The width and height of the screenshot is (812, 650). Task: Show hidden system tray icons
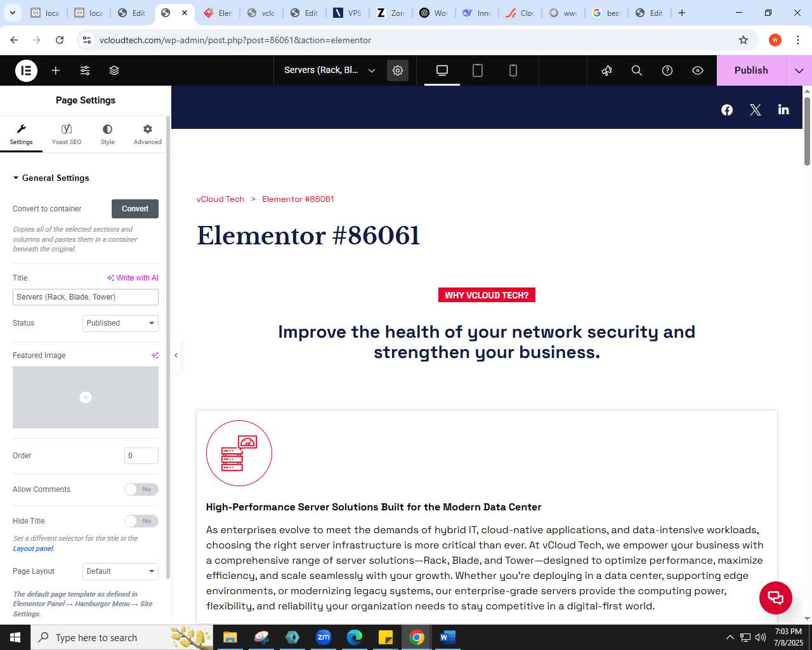point(730,637)
